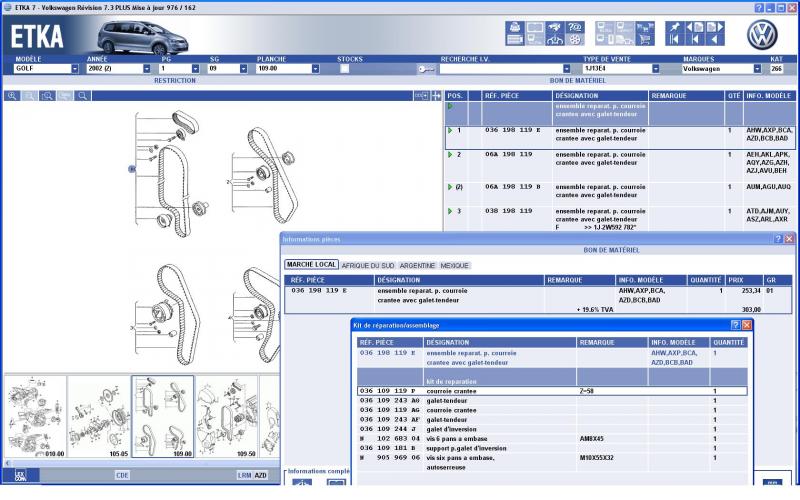Open the keyboard icon below the printer
800x500 pixels.
(x=514, y=40)
